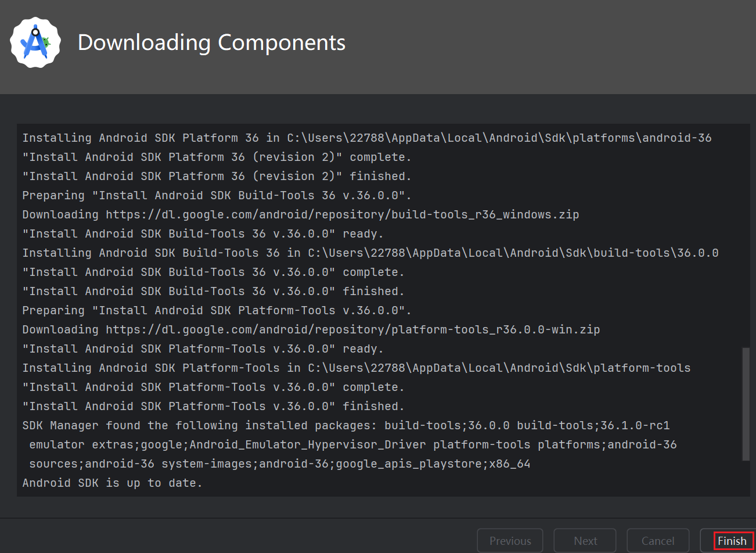This screenshot has height=553, width=756.
Task: Click the 'Downloading Components' title text
Action: (x=211, y=42)
